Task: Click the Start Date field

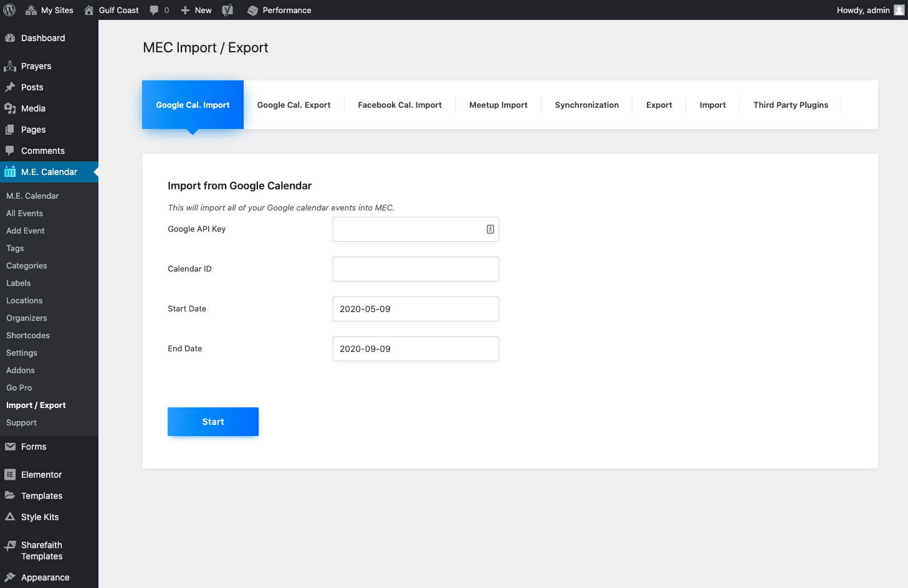Action: click(x=416, y=309)
